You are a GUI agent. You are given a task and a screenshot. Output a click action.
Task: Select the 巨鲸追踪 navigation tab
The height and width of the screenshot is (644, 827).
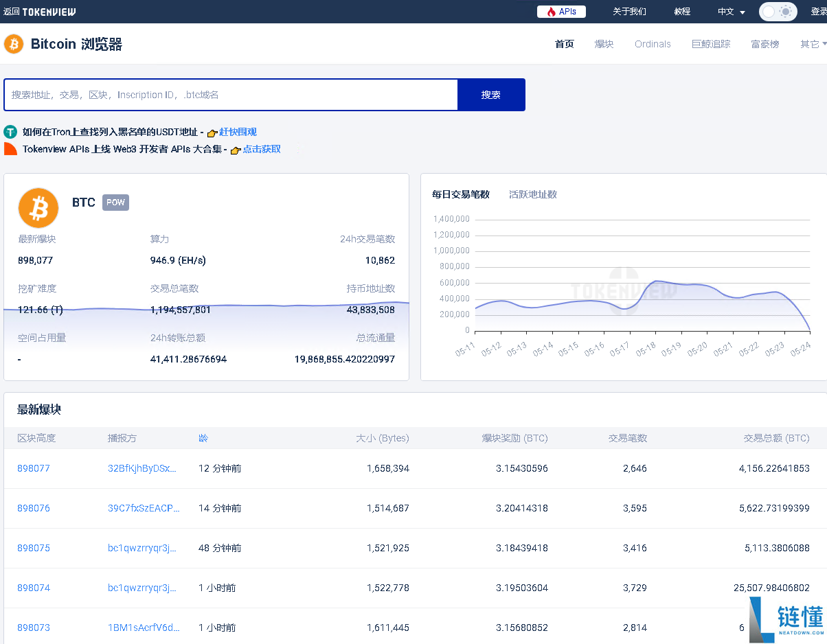(711, 44)
